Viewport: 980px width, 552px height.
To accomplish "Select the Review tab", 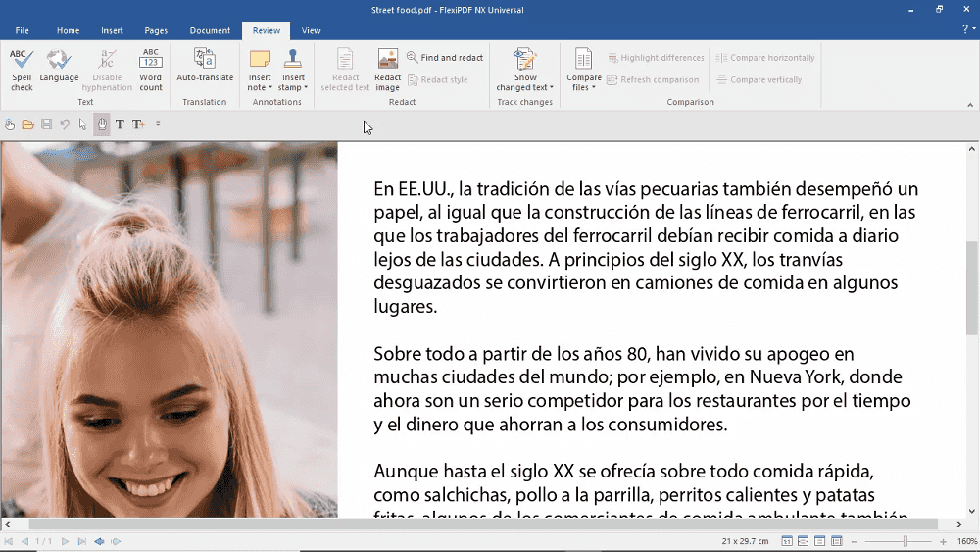I will [x=267, y=30].
